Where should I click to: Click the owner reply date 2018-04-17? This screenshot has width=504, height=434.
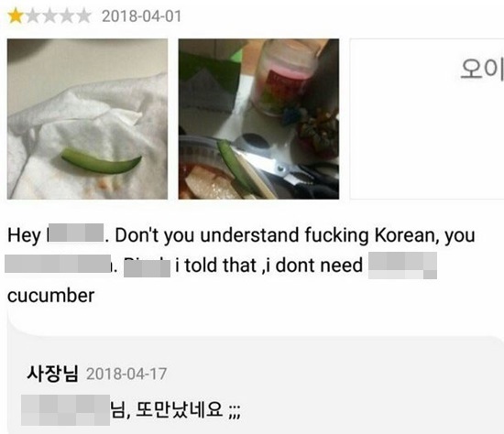tap(126, 374)
